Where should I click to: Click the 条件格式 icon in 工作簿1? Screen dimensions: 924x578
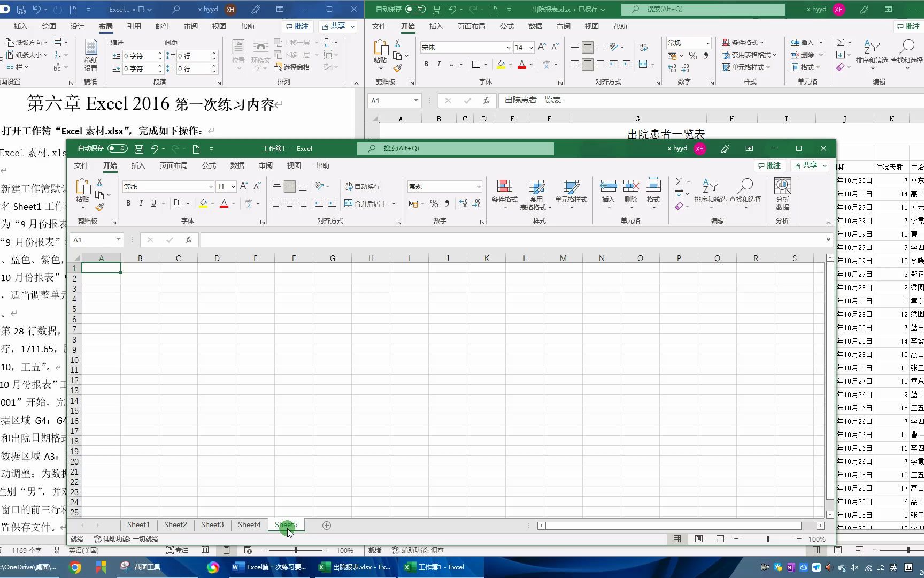tap(504, 186)
